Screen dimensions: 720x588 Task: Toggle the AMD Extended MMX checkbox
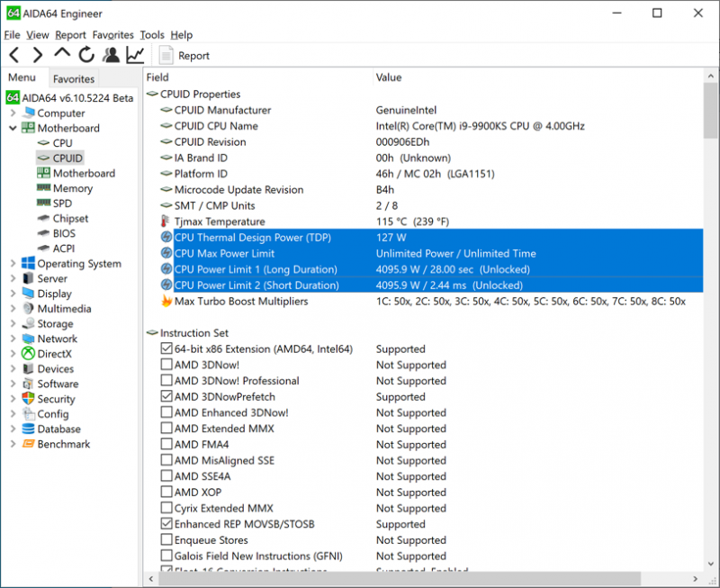tap(166, 428)
